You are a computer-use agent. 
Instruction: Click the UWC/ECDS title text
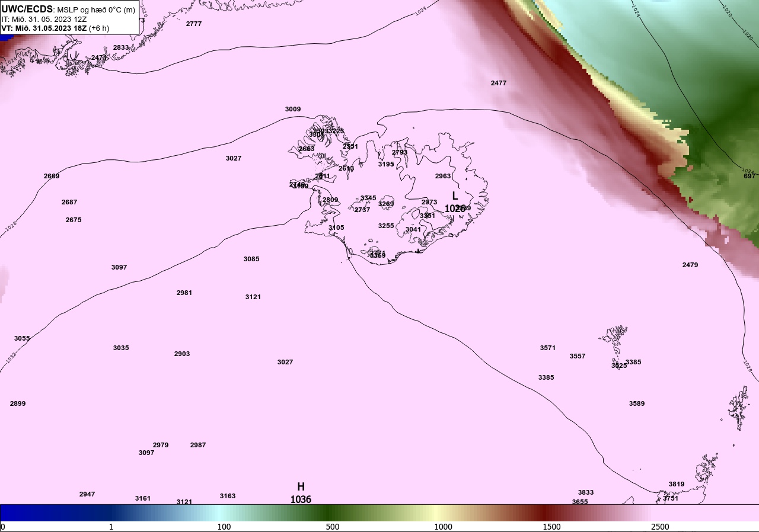[27, 9]
